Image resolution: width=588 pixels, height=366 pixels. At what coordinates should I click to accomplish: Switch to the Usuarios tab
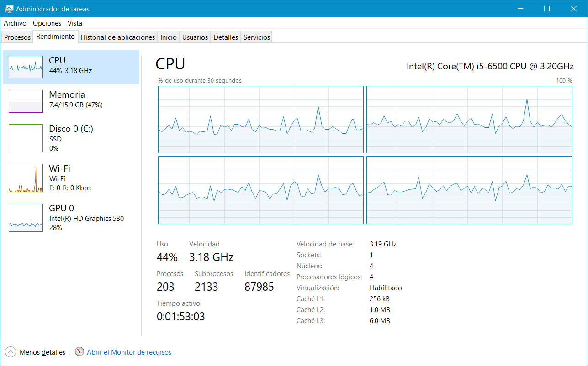tap(195, 37)
